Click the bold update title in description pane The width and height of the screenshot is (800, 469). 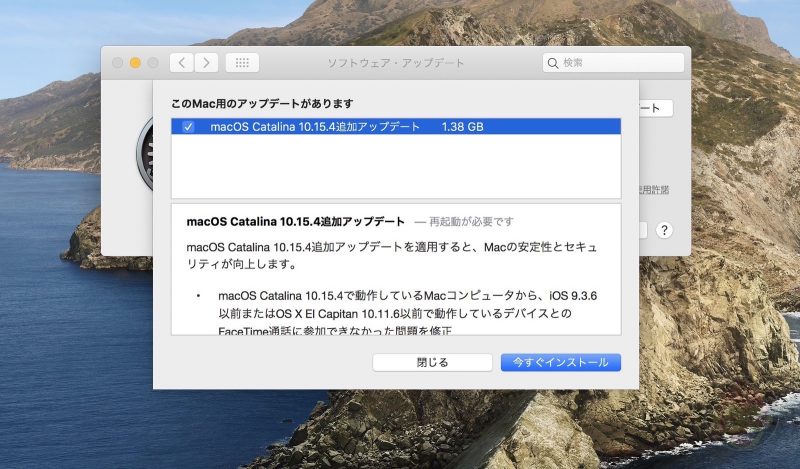pos(295,221)
